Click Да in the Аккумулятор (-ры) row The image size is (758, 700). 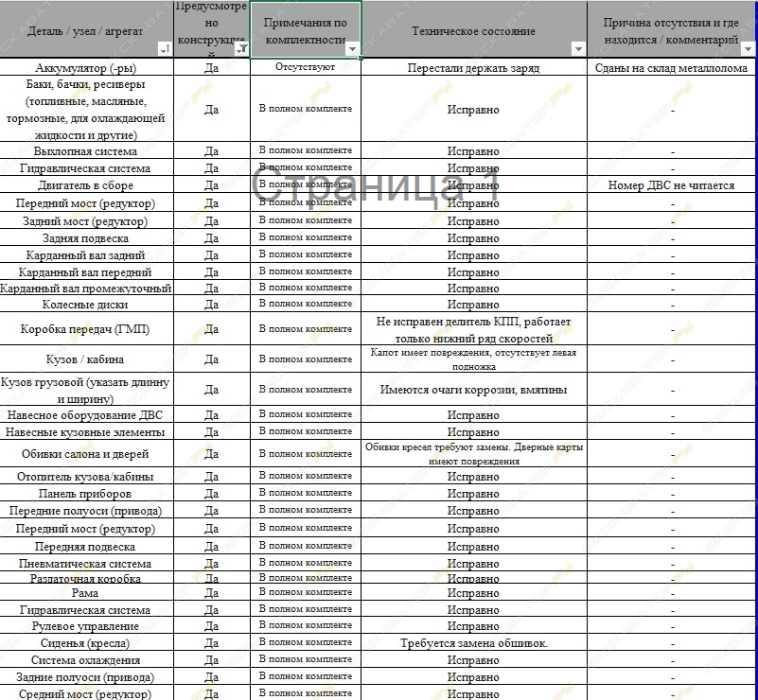(211, 67)
